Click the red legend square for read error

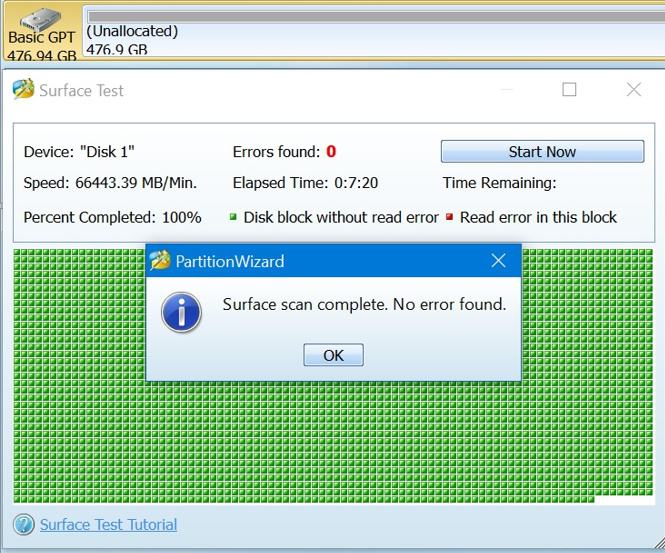pyautogui.click(x=450, y=217)
